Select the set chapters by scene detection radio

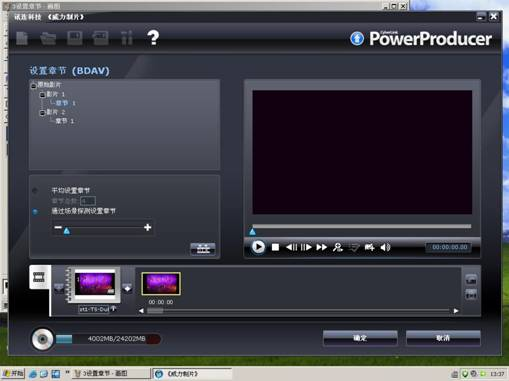coord(35,211)
